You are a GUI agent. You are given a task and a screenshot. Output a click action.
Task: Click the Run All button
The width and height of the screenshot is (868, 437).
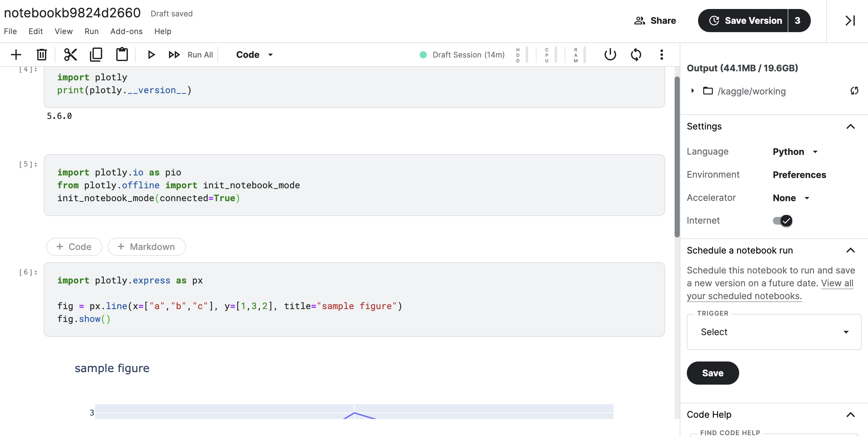pyautogui.click(x=191, y=55)
